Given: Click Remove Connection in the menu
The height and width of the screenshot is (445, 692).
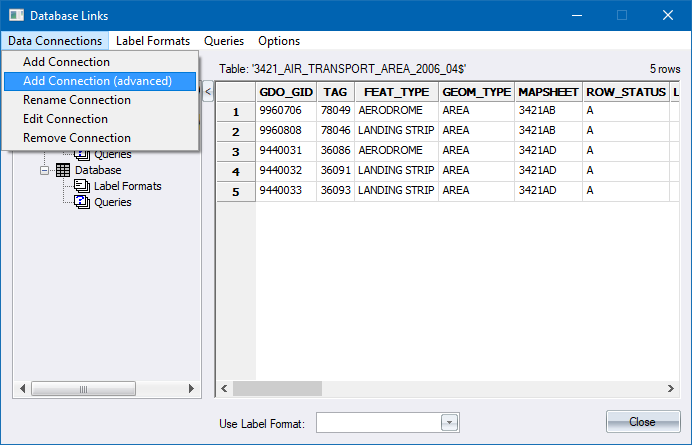Looking at the screenshot, I should 77,138.
